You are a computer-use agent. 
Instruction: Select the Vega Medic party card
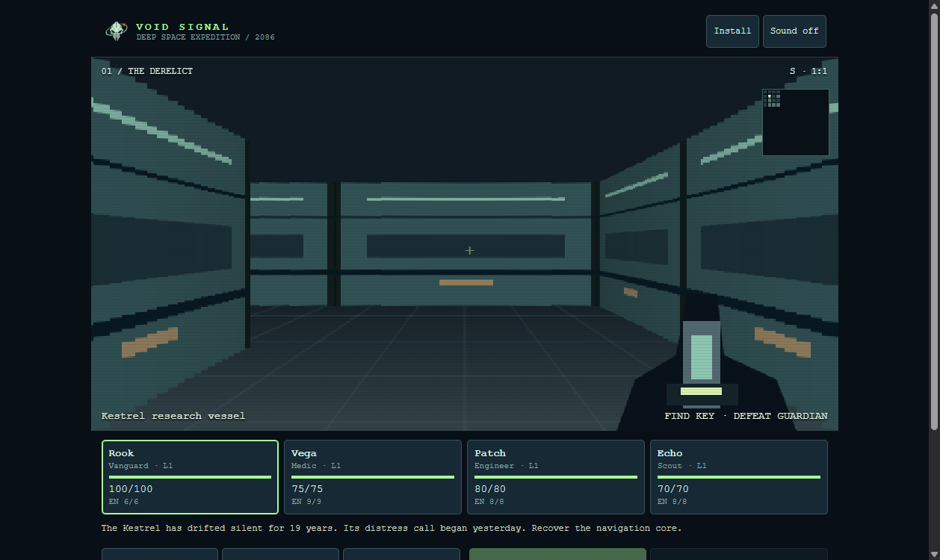click(373, 477)
